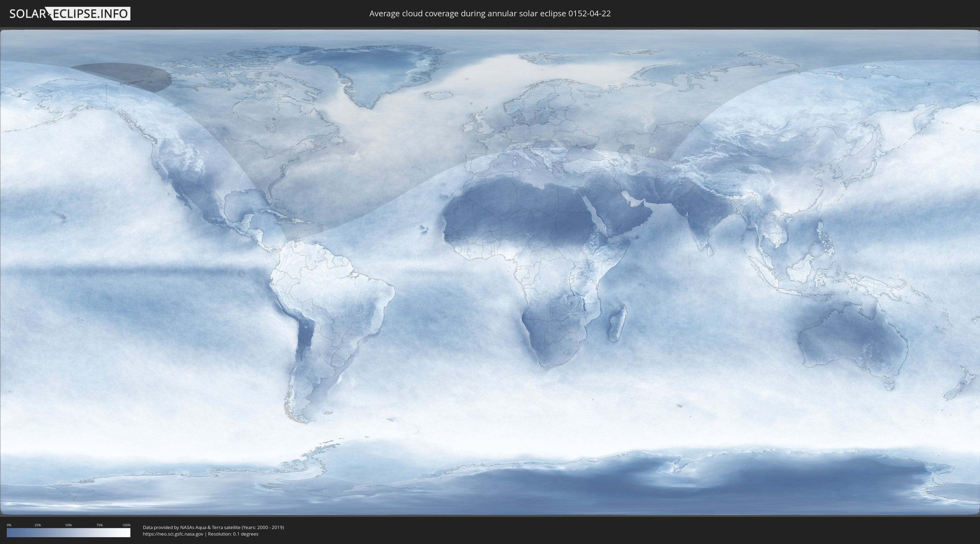The image size is (980, 544).
Task: Click the 0% legend label
Action: (9, 525)
